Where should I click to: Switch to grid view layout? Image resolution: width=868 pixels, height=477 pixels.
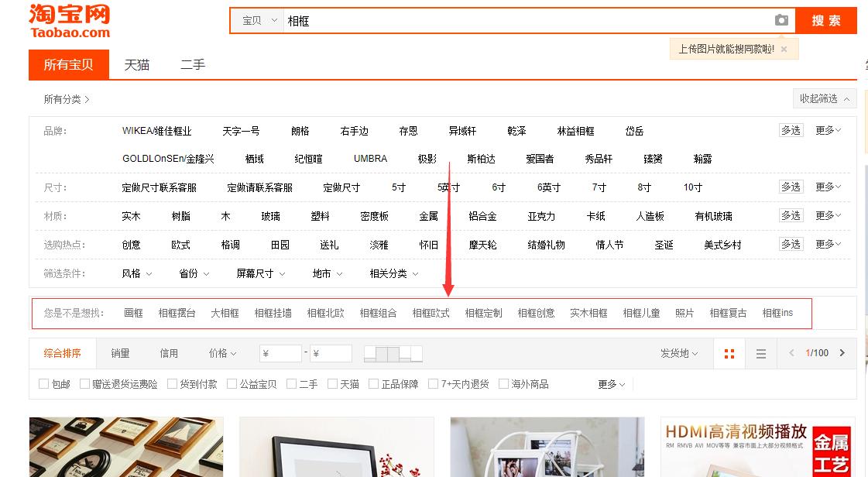(729, 352)
